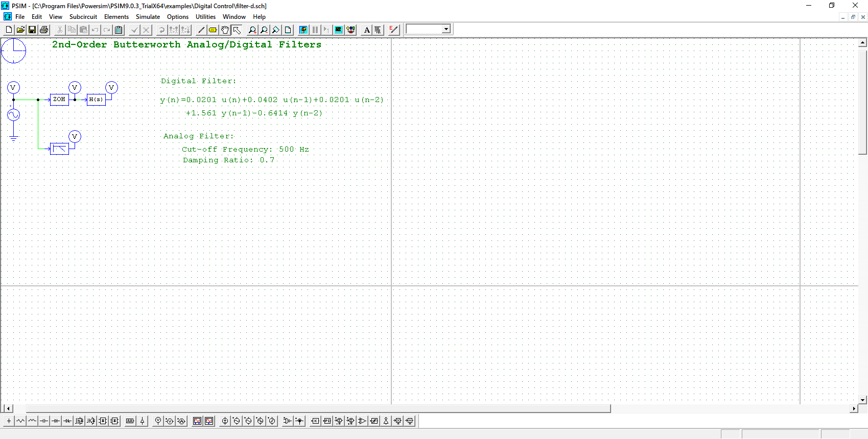868x439 pixels.
Task: Select the 'Digital Filter:' label
Action: click(x=198, y=81)
